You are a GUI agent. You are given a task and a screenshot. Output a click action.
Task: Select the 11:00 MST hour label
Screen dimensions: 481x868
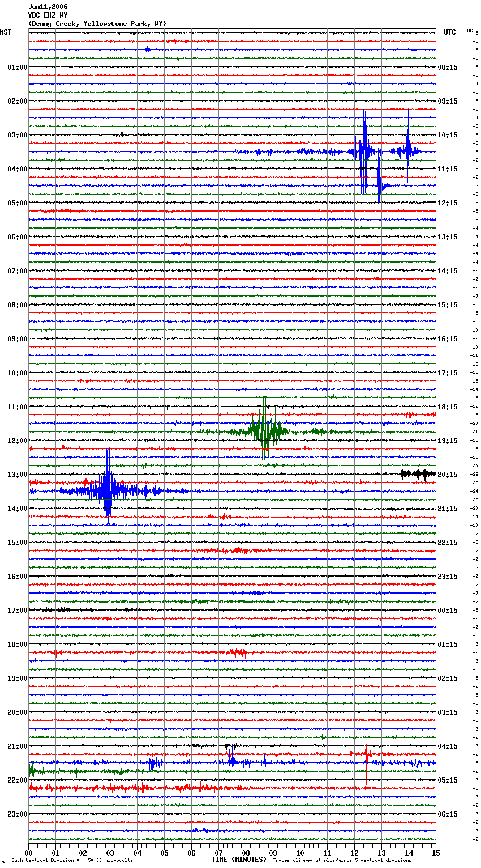coord(17,407)
